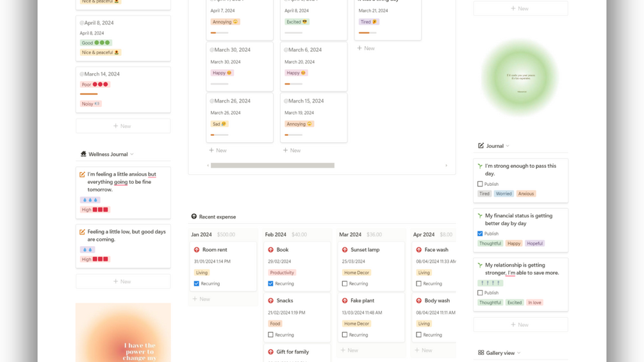Add New entry under Journal list
This screenshot has height=362, width=644.
tap(520, 325)
